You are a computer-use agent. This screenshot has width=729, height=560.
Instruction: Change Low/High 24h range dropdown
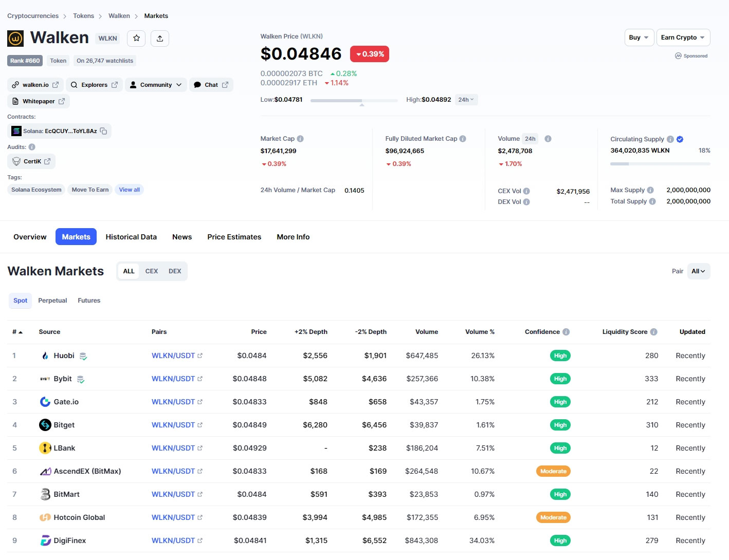[466, 100]
